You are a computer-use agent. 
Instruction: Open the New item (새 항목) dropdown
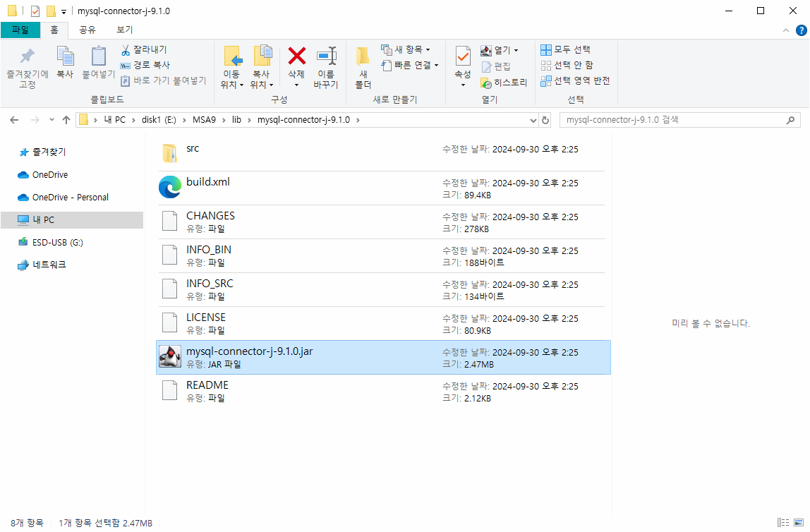406,49
